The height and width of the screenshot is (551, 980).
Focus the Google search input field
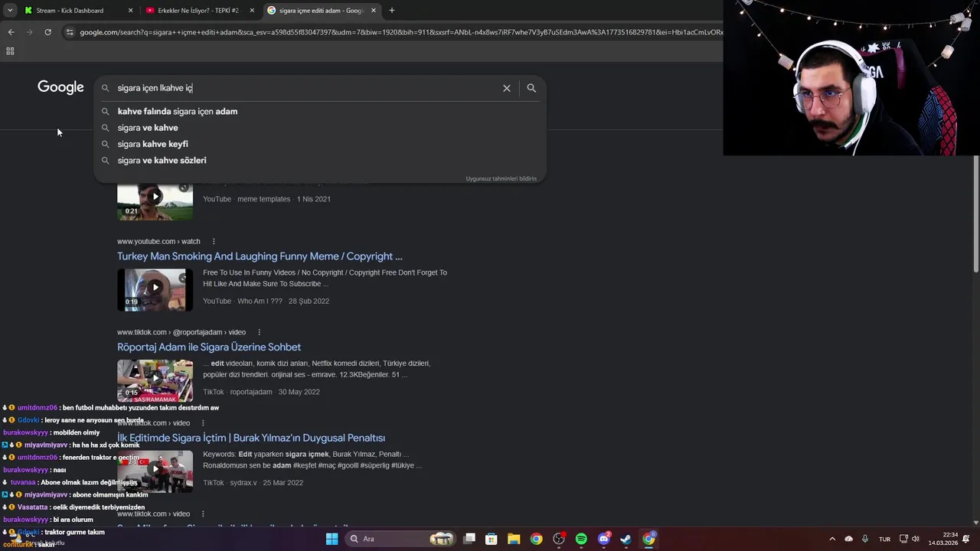click(x=306, y=88)
